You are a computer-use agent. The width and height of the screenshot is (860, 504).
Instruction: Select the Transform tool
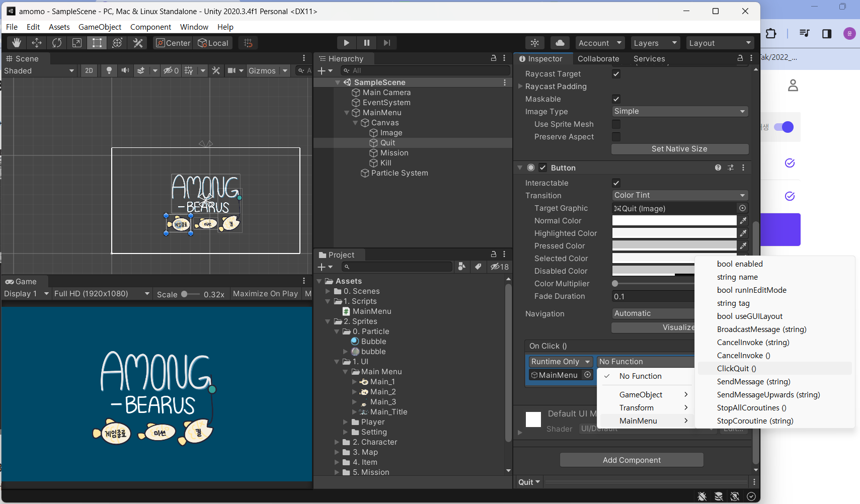click(x=117, y=43)
